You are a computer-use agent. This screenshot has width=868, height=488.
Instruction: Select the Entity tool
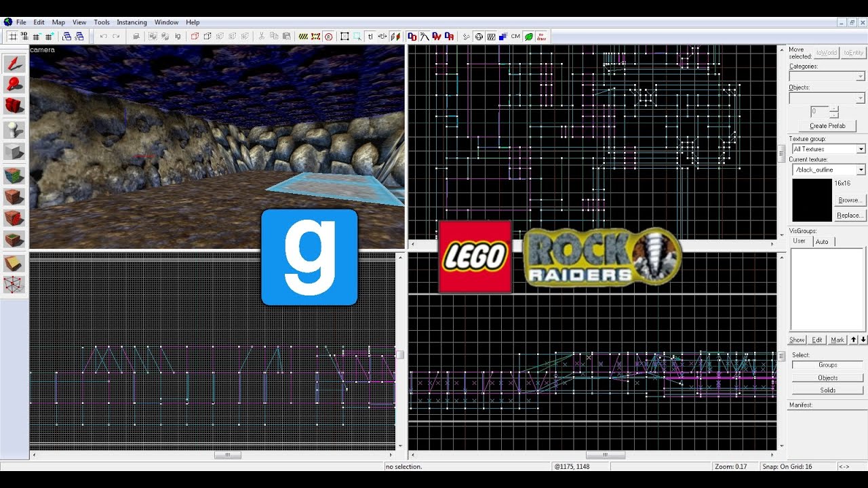tap(14, 129)
